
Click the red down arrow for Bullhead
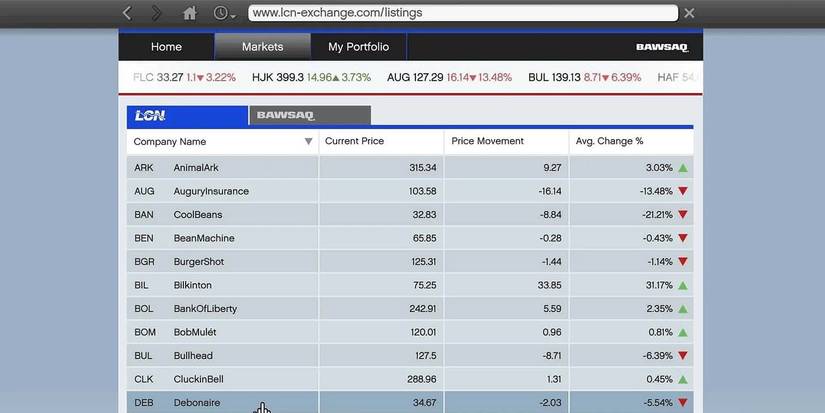click(x=683, y=356)
